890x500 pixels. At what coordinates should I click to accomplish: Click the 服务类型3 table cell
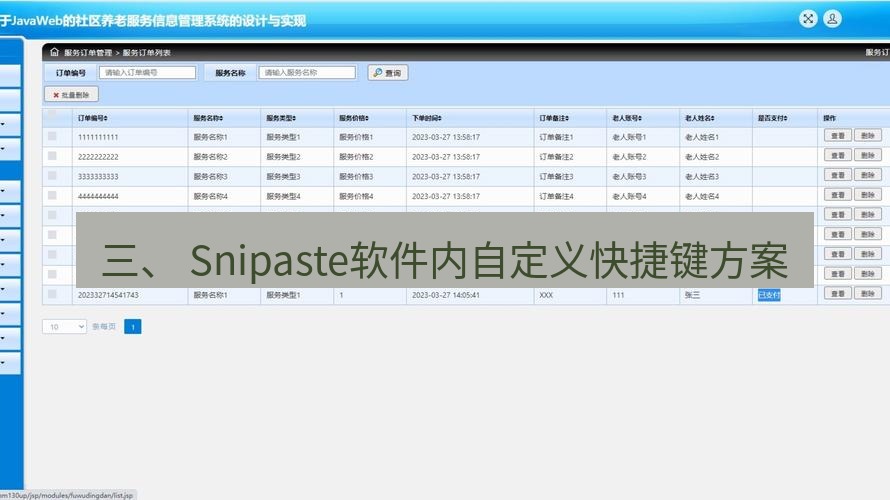point(283,177)
